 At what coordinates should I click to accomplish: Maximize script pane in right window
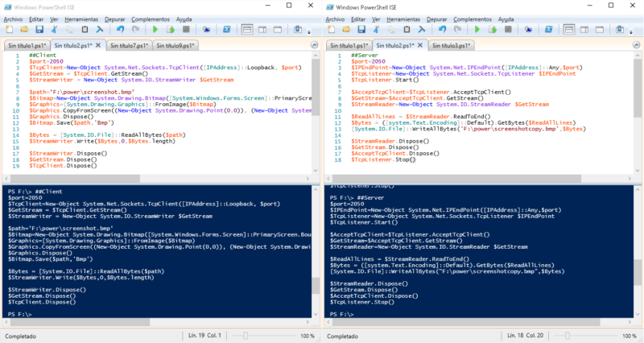(600, 29)
